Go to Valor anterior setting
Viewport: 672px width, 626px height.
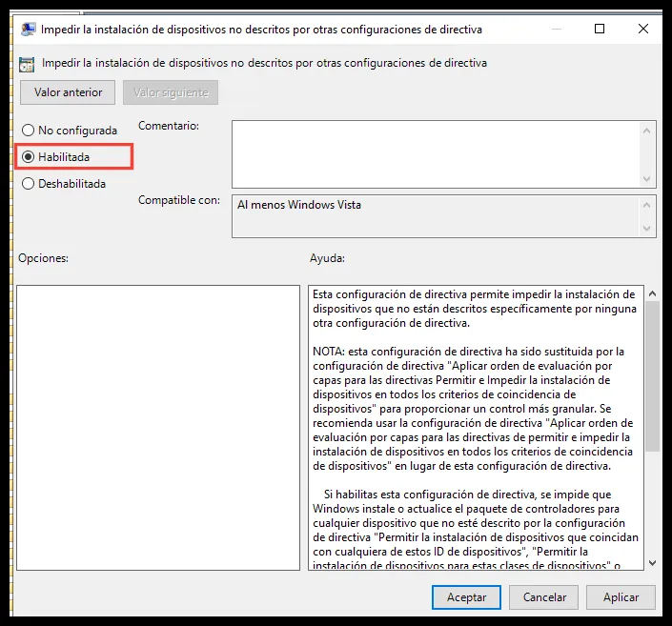[x=68, y=92]
